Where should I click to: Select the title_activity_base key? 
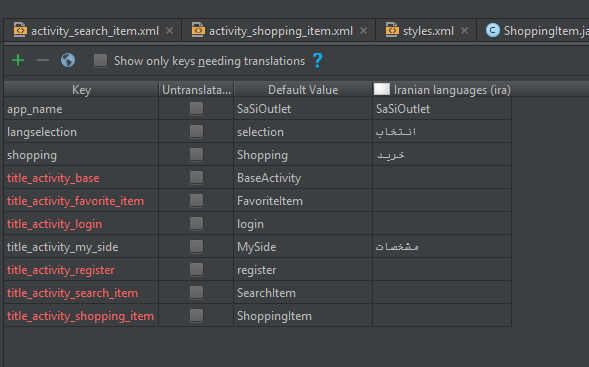(x=81, y=178)
